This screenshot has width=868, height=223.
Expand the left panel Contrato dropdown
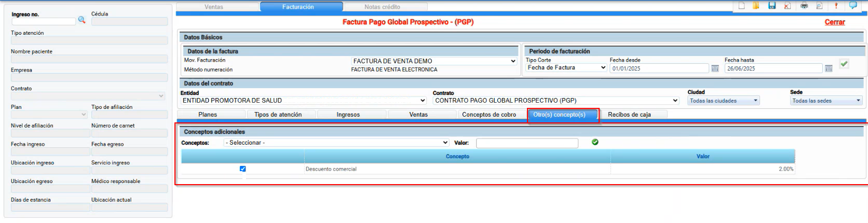88,96
